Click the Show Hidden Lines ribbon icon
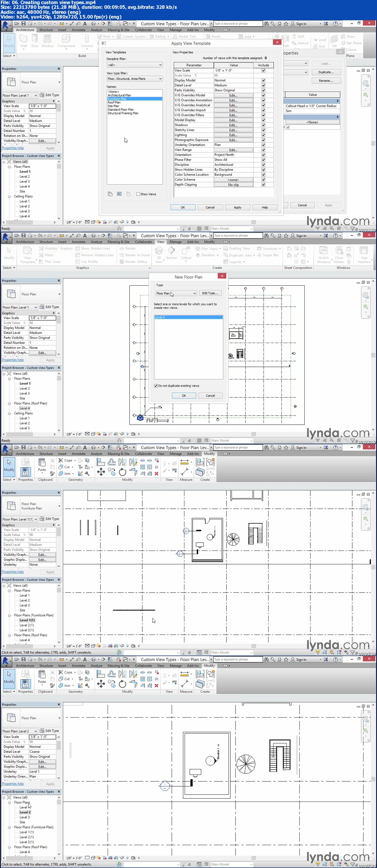Image resolution: width=377 pixels, height=868 pixels. (78, 249)
